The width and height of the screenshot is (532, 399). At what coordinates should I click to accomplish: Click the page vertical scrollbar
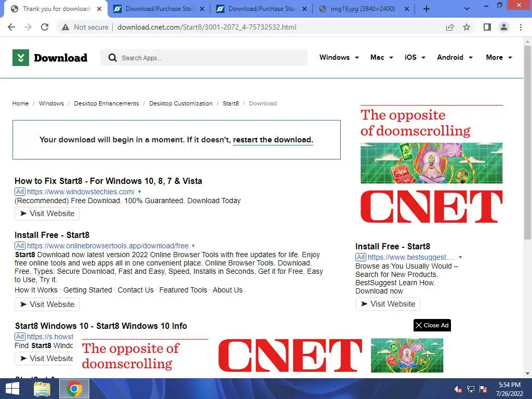527,142
